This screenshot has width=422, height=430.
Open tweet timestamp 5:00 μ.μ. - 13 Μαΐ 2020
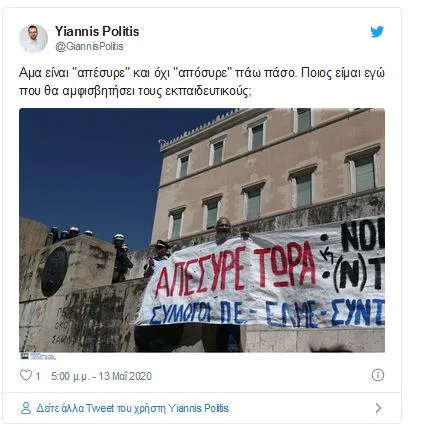[x=101, y=376]
